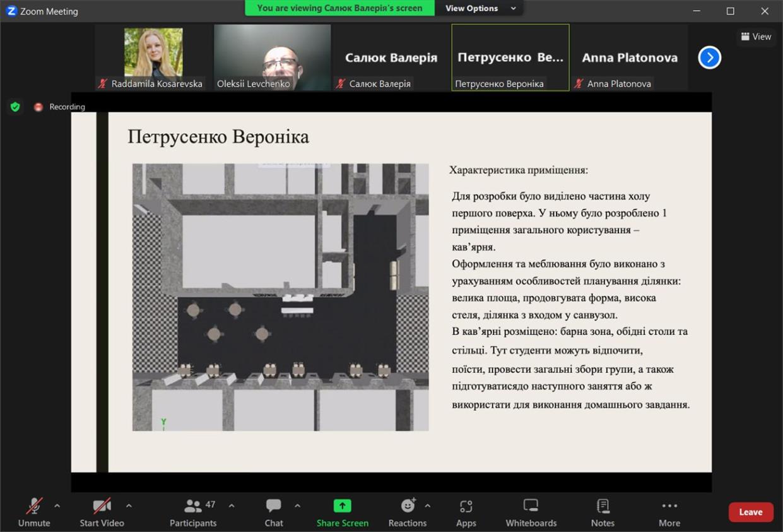Show next participants with blue arrow
Viewport: 783px width, 532px height.
click(x=710, y=57)
